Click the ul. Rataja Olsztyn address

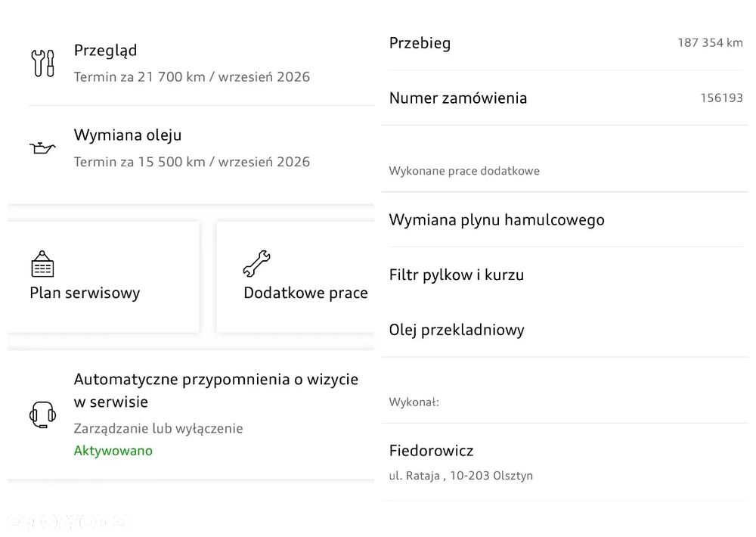pos(461,476)
